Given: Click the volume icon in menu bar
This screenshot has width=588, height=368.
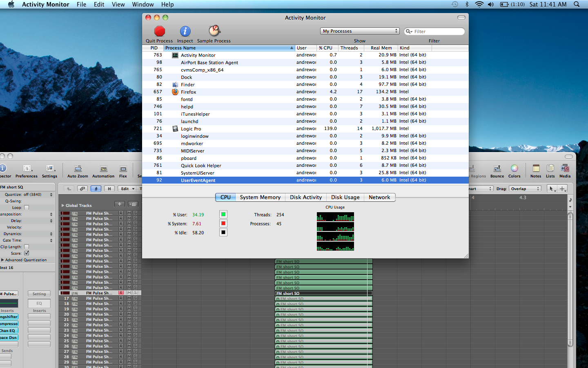Looking at the screenshot, I should pyautogui.click(x=491, y=4).
